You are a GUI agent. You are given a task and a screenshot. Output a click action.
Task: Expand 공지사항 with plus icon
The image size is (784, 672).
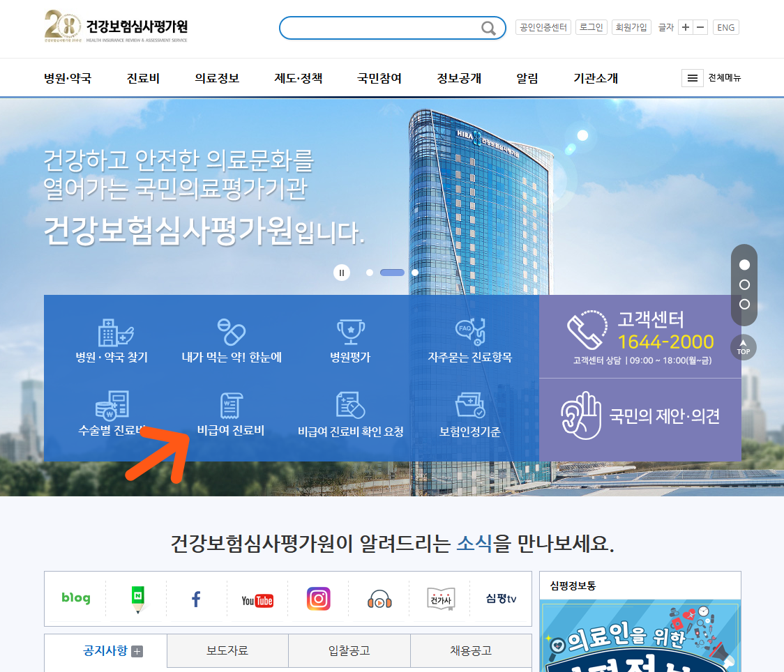pyautogui.click(x=137, y=652)
